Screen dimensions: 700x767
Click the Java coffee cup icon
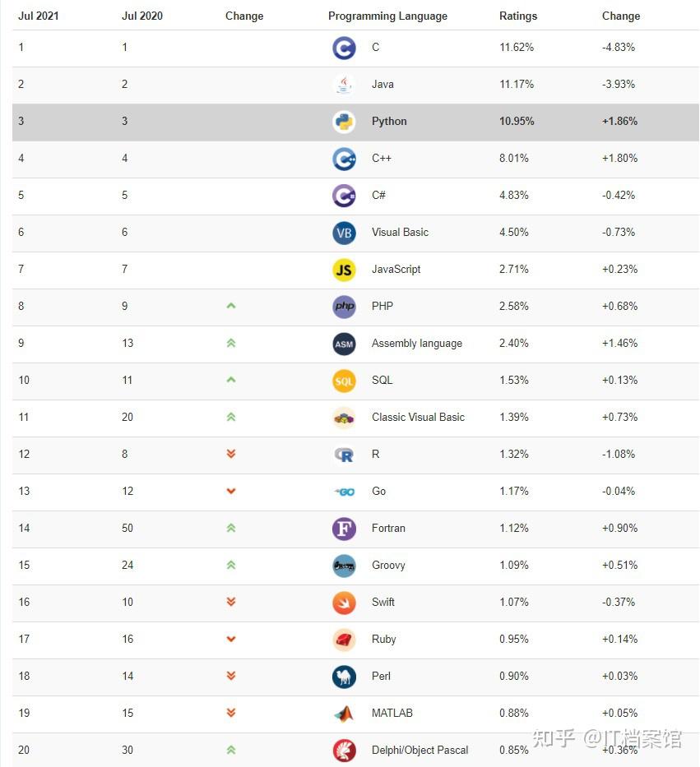point(344,85)
